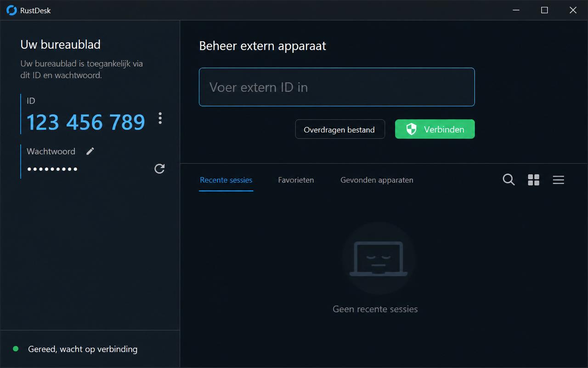Open search in the sessions panel
588x368 pixels.
pyautogui.click(x=509, y=180)
